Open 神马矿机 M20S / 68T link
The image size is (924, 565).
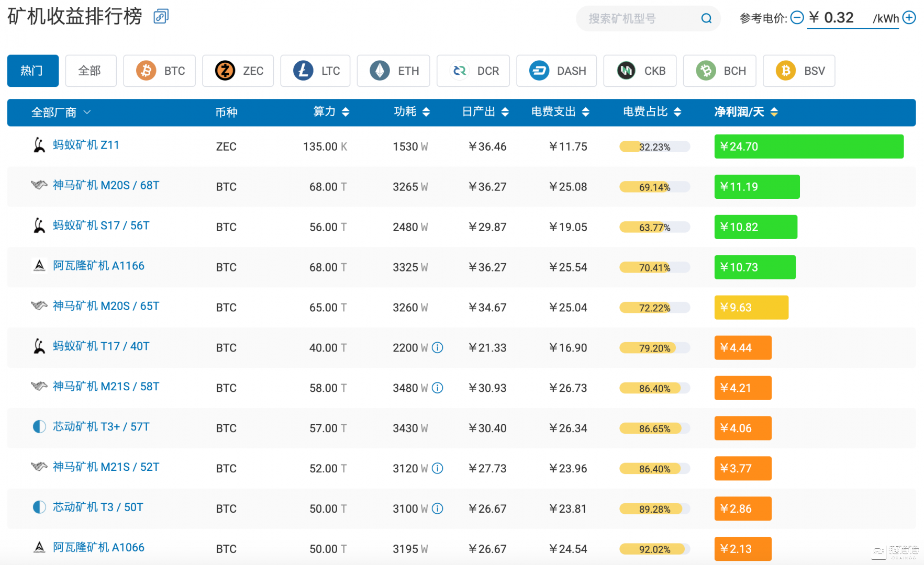(x=106, y=185)
